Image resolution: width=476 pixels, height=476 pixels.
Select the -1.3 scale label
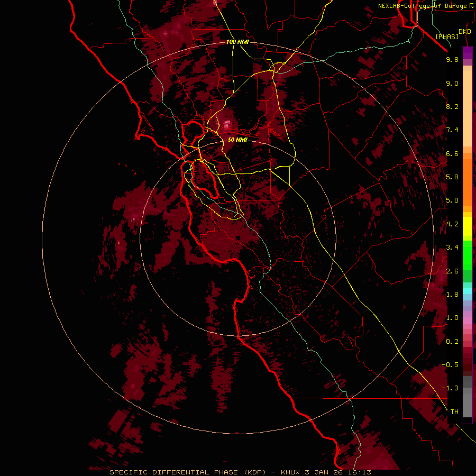coord(450,388)
